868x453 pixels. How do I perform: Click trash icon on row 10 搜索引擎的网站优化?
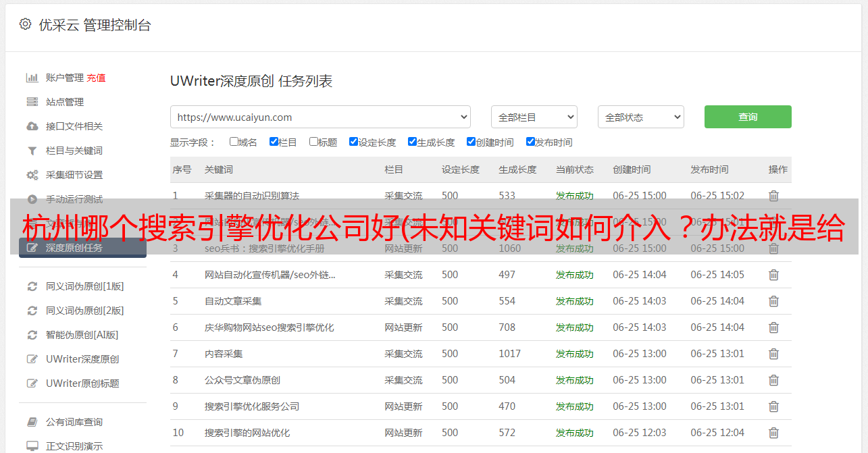click(773, 433)
